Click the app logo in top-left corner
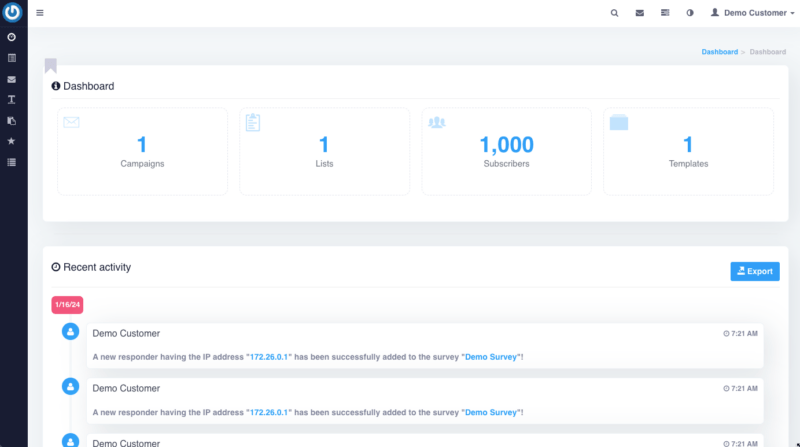Screen dimensions: 800x447 13,13
